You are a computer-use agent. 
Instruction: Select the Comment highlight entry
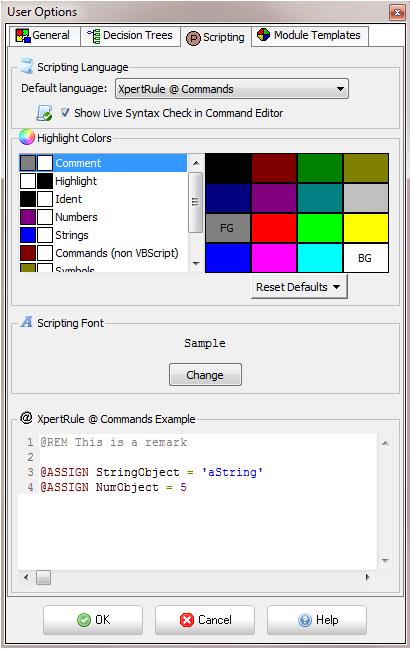tap(103, 163)
